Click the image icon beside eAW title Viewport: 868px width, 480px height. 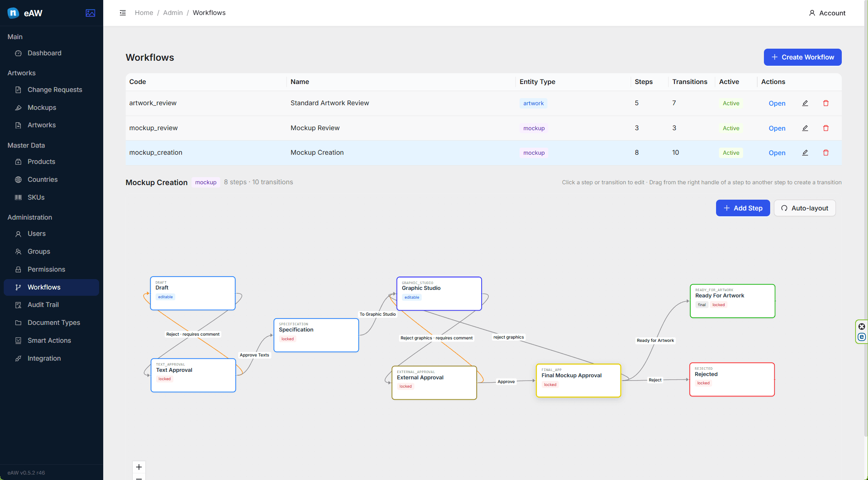tap(90, 13)
